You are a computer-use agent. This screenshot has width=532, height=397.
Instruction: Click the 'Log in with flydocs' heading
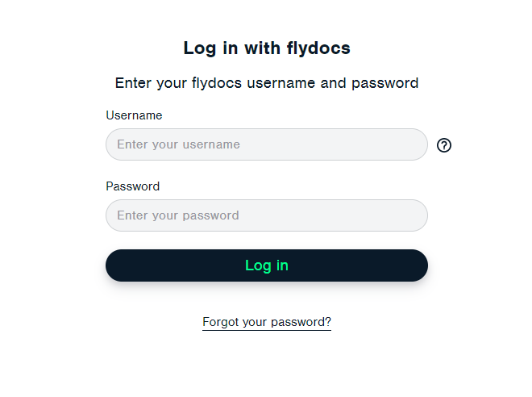[x=267, y=48]
